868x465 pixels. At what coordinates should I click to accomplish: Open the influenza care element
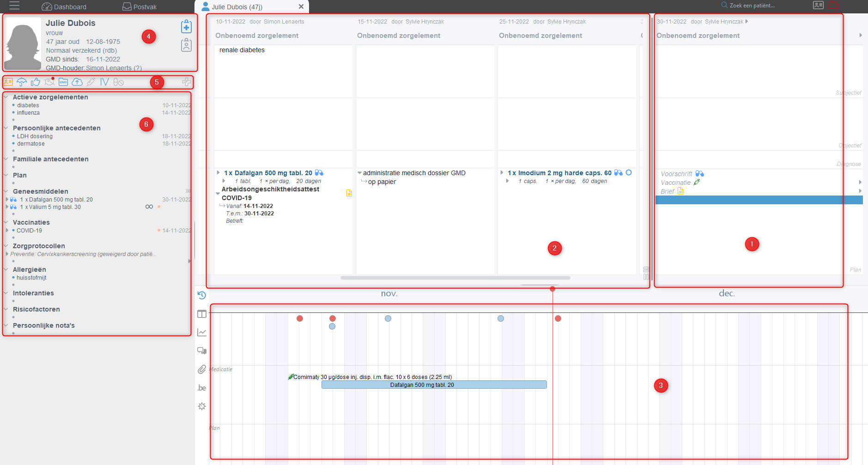pyautogui.click(x=28, y=113)
